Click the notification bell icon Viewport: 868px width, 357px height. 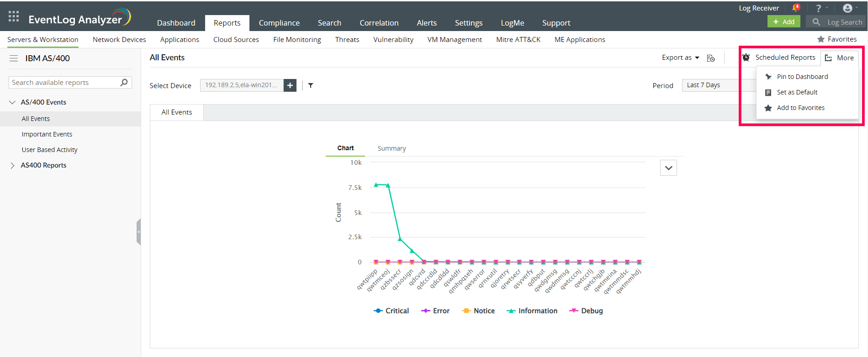[x=796, y=8]
